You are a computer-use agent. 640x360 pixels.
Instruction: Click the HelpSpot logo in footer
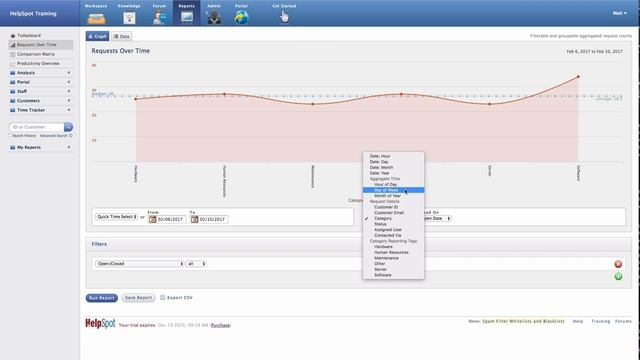coord(100,324)
